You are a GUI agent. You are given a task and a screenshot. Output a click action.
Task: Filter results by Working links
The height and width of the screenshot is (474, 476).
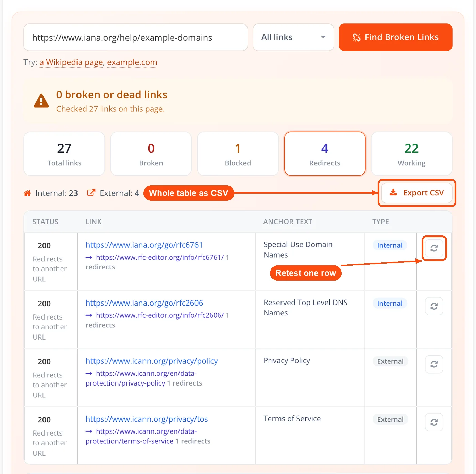point(411,154)
